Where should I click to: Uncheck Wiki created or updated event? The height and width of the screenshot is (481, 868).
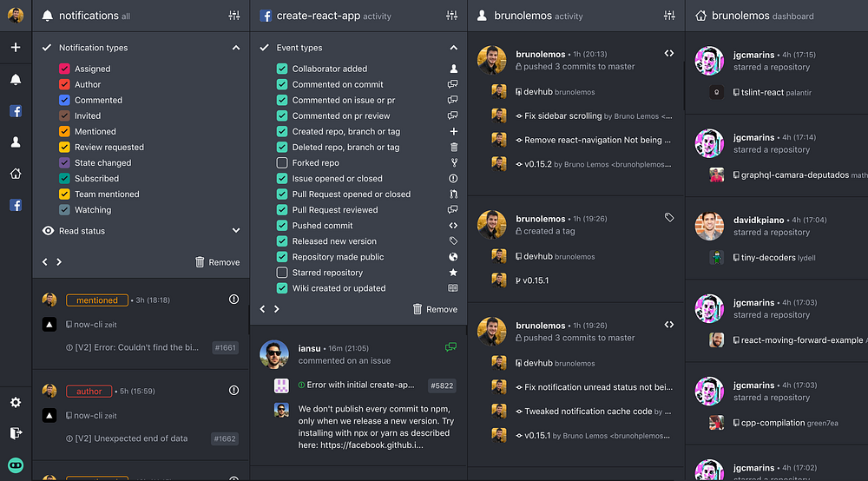click(282, 288)
